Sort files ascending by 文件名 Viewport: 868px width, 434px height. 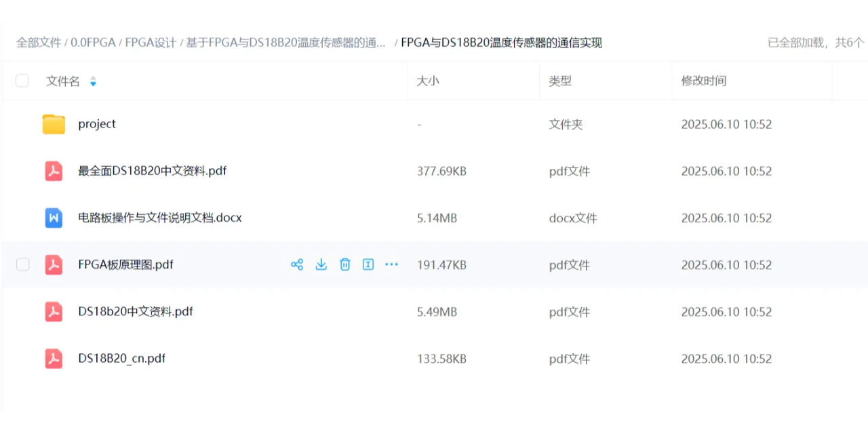93,77
